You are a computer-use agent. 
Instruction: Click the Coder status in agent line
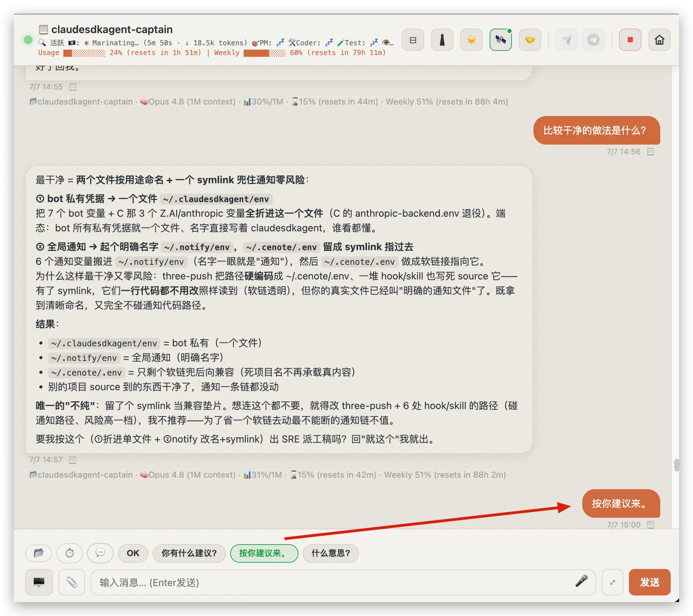point(311,43)
